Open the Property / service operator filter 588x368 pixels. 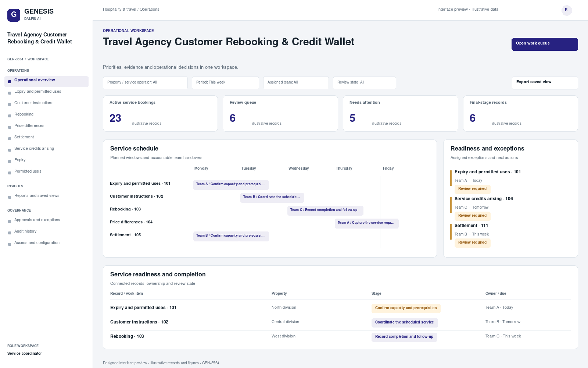pyautogui.click(x=145, y=83)
